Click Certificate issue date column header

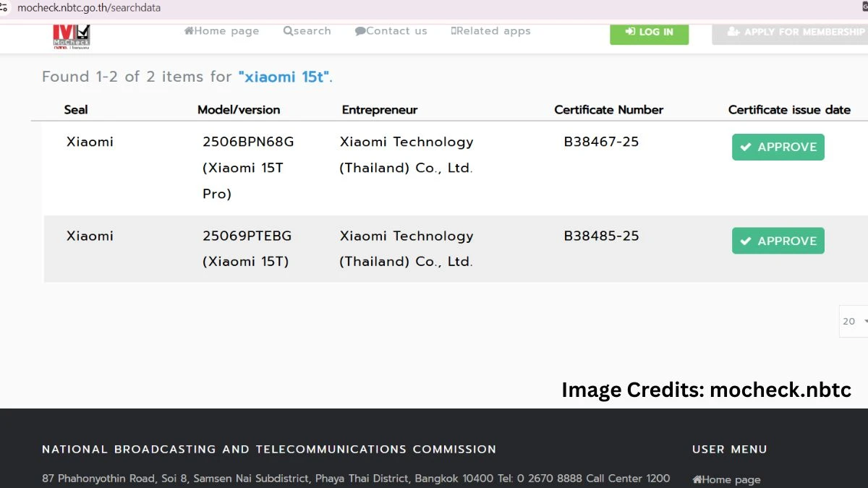(x=789, y=110)
